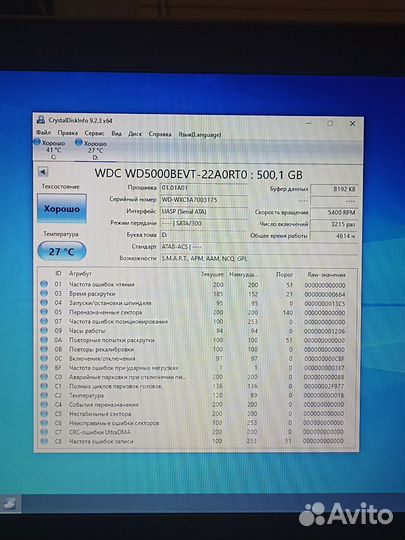405x540 pixels.
Task: Click Скорость вращения value 5400 RPM
Action: point(334,212)
